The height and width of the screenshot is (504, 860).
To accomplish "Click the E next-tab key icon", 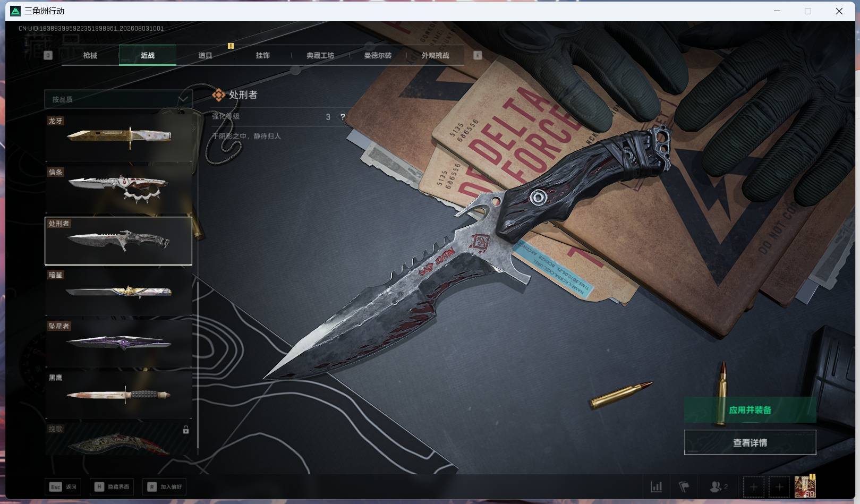I will (478, 55).
